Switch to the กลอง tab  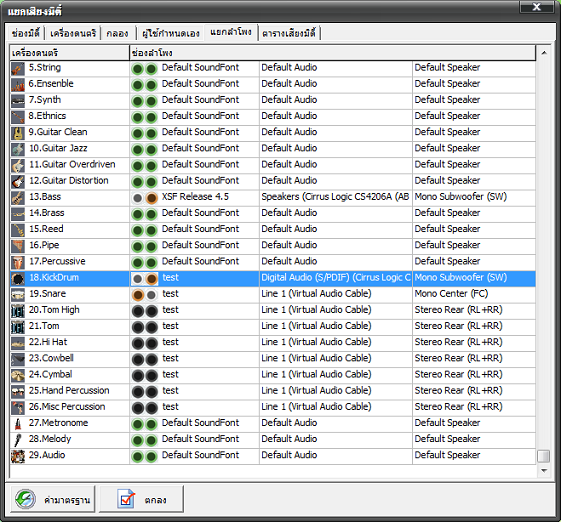(117, 34)
